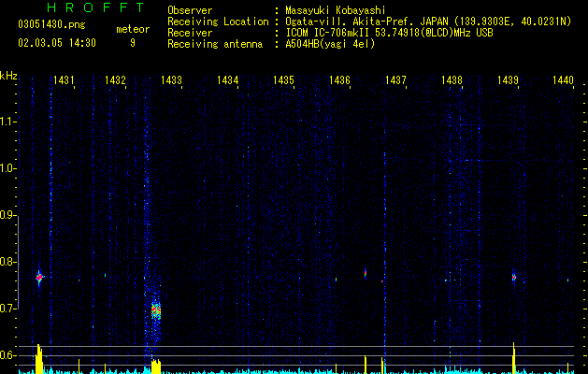Click the 1433 time axis label
The height and width of the screenshot is (374, 588).
coord(171,79)
